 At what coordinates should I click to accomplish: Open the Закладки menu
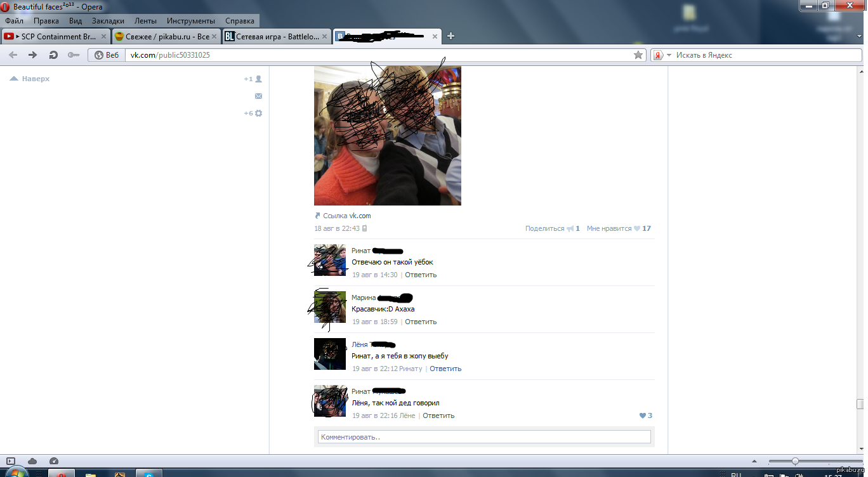click(x=108, y=21)
